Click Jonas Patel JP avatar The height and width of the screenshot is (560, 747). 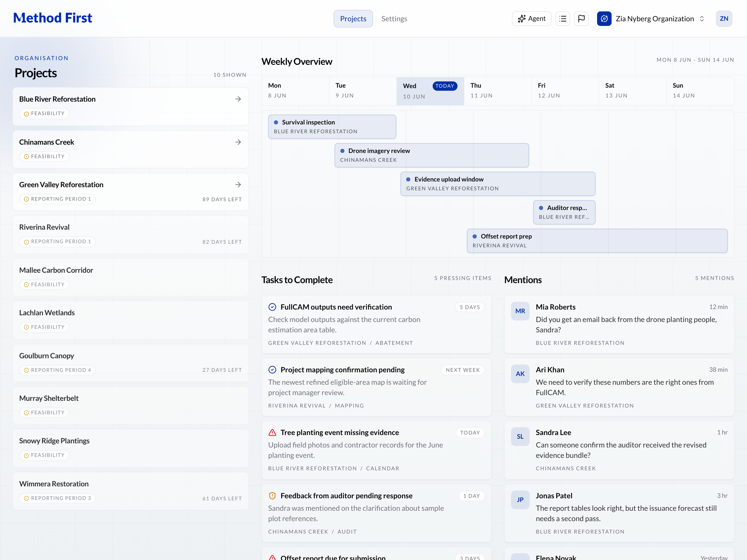520,500
